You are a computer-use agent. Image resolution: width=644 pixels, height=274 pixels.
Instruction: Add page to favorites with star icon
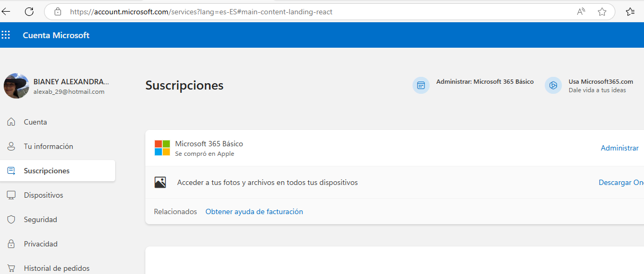pos(602,11)
